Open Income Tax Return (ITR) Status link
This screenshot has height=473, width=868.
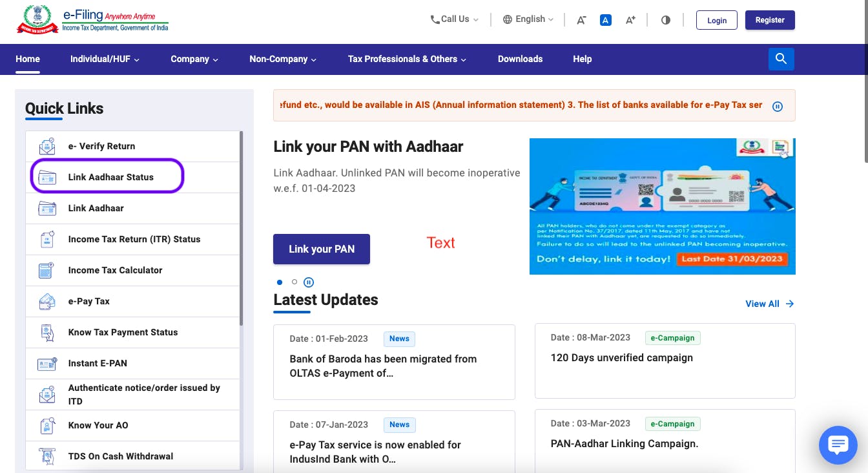pyautogui.click(x=132, y=239)
